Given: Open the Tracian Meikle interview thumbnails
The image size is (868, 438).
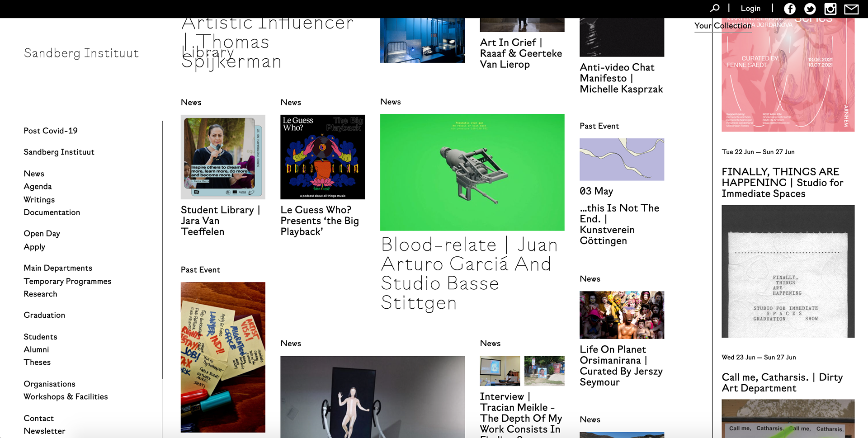Looking at the screenshot, I should coord(522,371).
